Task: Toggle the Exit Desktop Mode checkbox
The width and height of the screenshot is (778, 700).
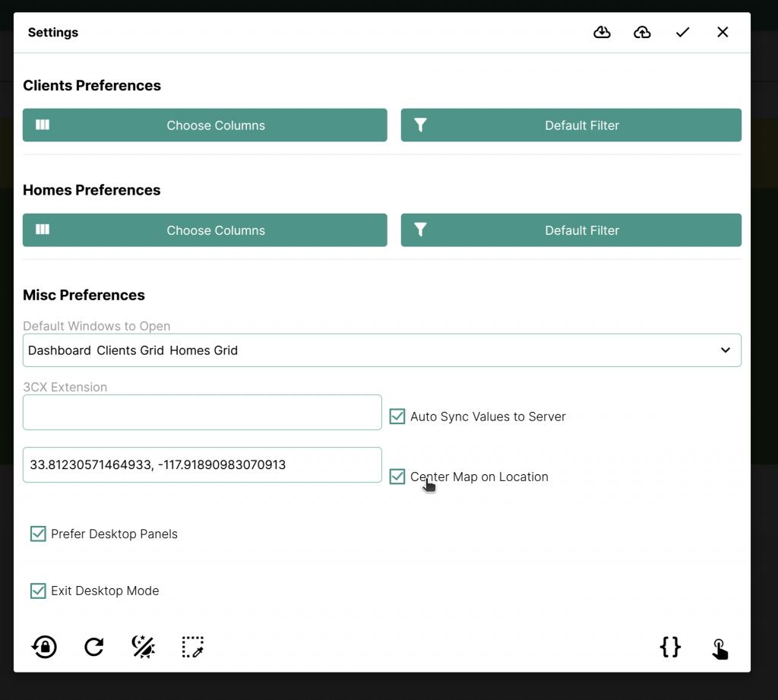Action: coord(38,591)
